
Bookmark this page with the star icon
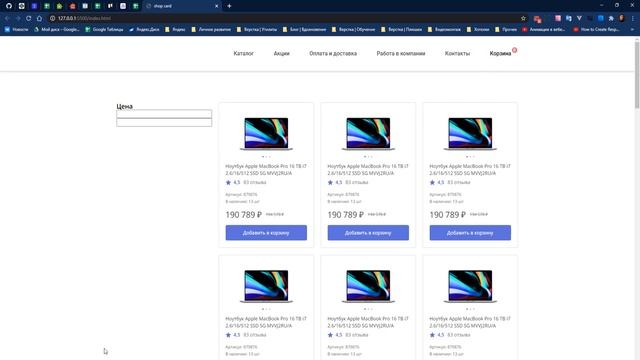coord(523,18)
